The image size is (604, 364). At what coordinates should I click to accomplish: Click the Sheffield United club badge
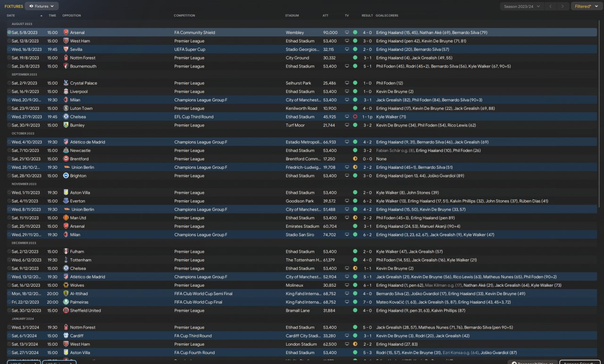(66, 311)
